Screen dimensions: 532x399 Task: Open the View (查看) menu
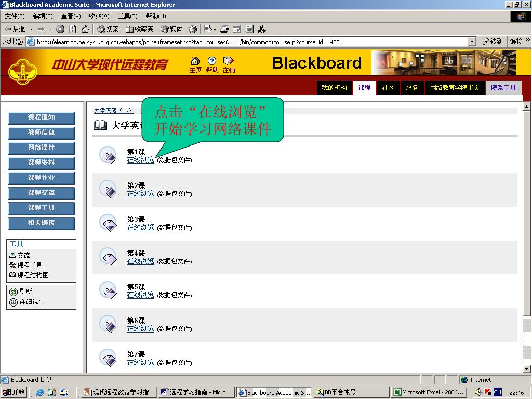71,16
